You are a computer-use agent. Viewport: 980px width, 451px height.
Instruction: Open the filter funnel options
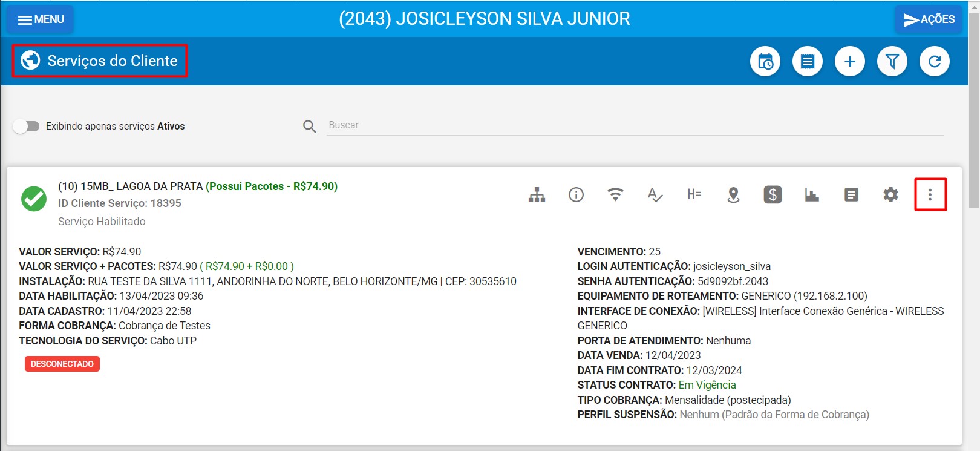[892, 62]
